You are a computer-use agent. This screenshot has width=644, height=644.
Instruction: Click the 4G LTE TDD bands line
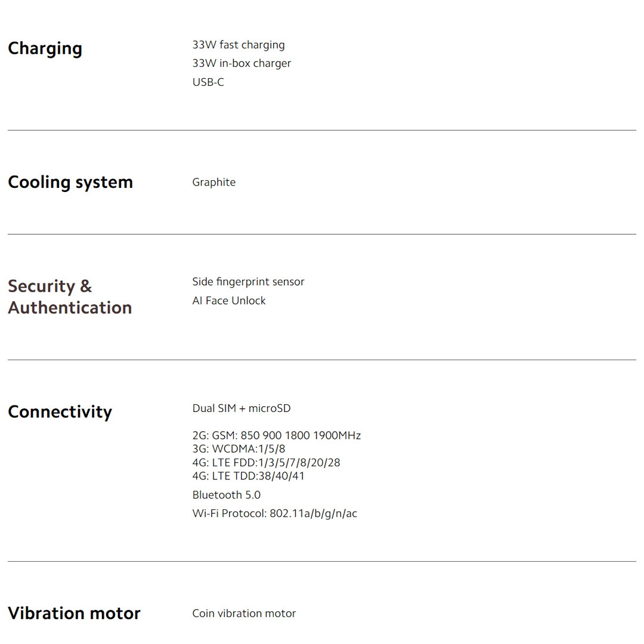point(248,476)
